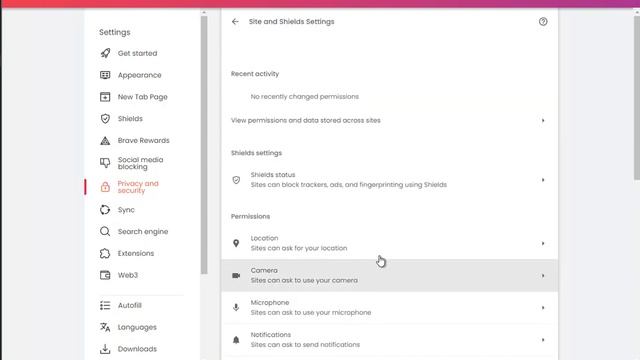Go to Search engine settings
This screenshot has width=640, height=360.
pyautogui.click(x=143, y=231)
